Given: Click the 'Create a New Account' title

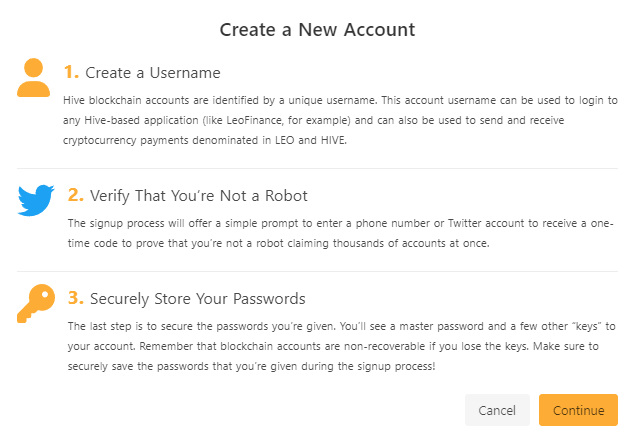Looking at the screenshot, I should point(317,30).
